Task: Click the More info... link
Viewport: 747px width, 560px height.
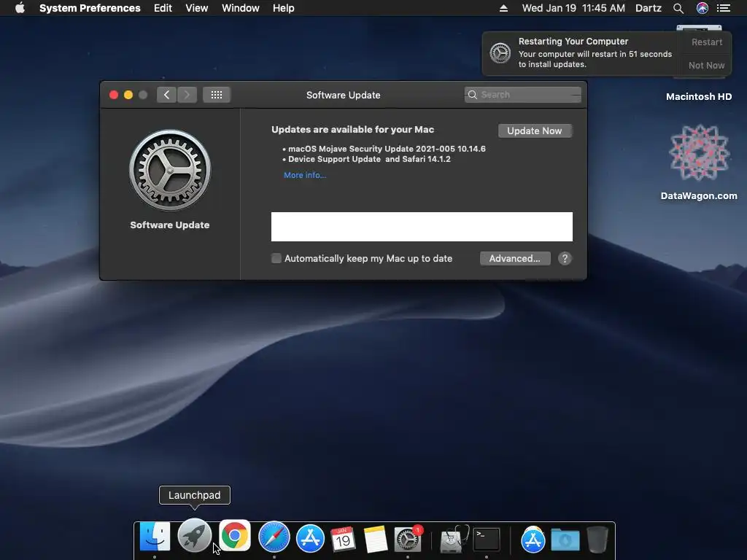Action: 305,175
